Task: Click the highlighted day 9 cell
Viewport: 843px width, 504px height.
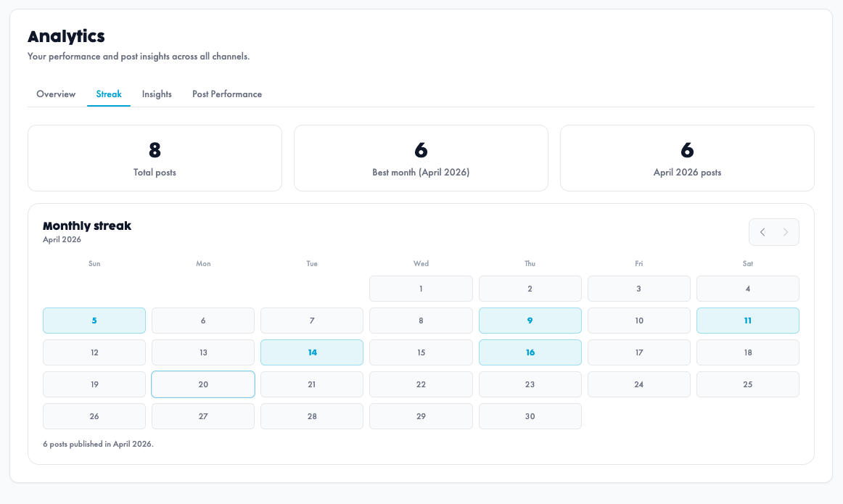Action: (x=530, y=320)
